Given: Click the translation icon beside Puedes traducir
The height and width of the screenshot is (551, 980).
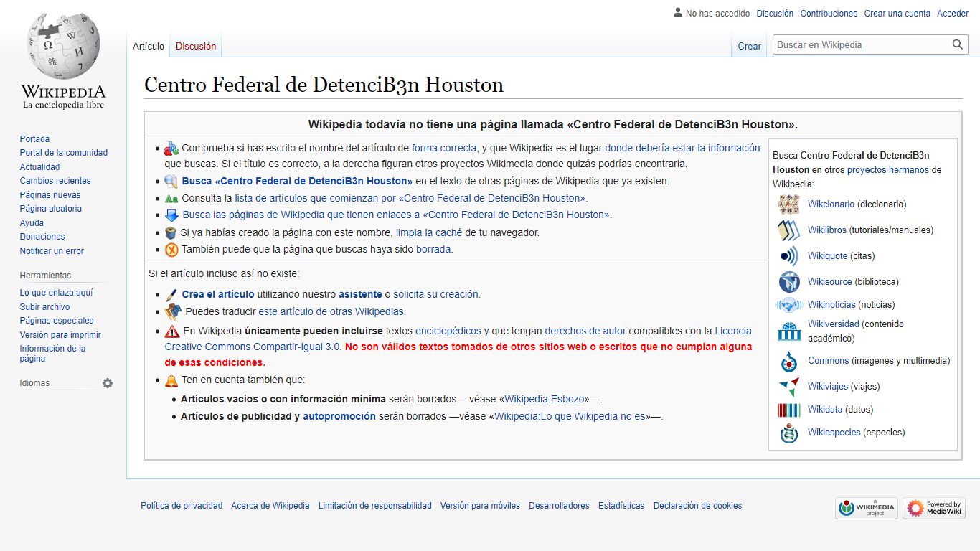Looking at the screenshot, I should click(x=173, y=312).
